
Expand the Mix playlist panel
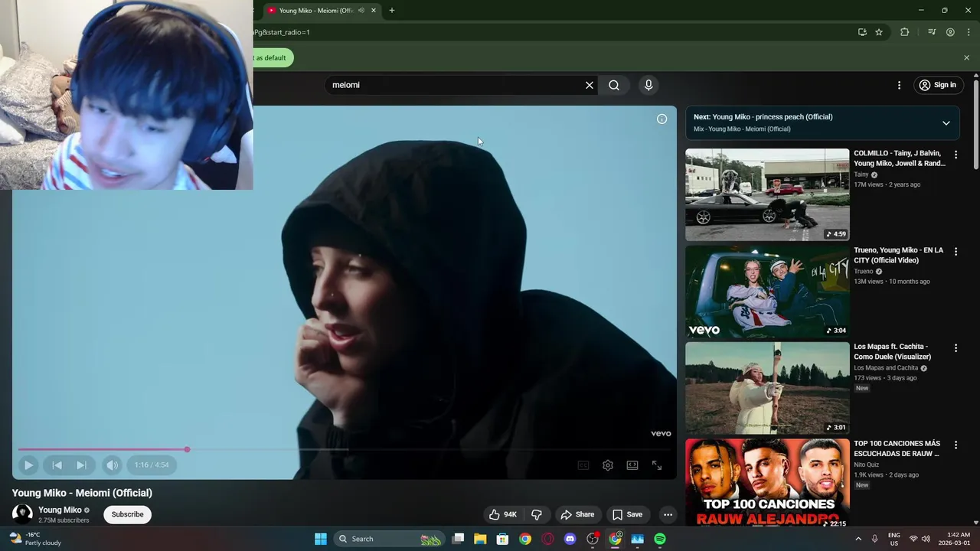pyautogui.click(x=946, y=122)
